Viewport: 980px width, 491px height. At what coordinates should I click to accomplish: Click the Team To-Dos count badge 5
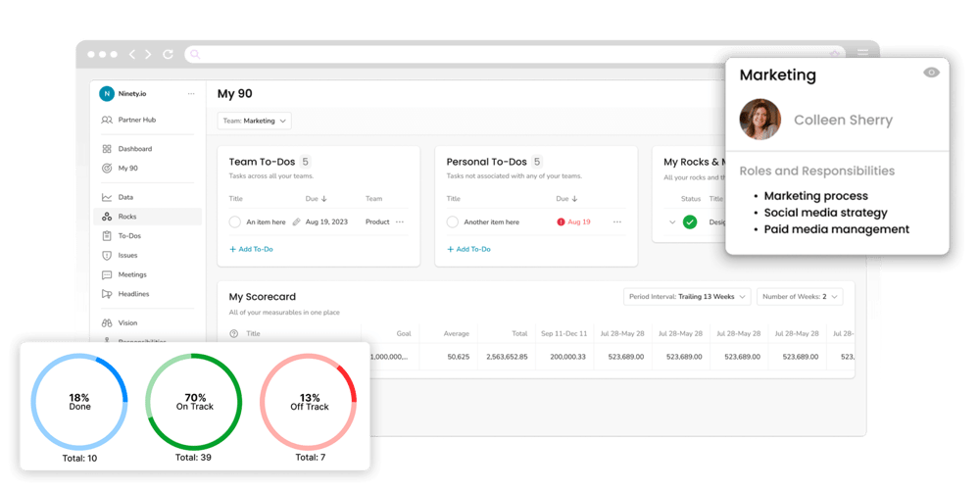tap(305, 162)
